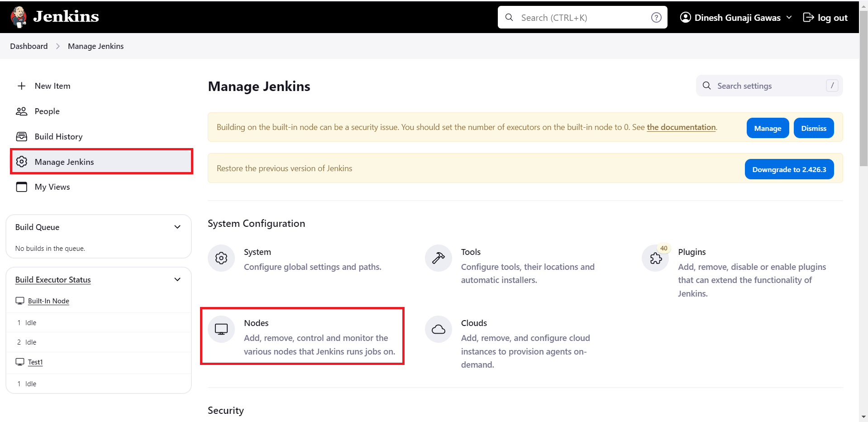Click 'No builds in the queue.' text

pos(50,249)
